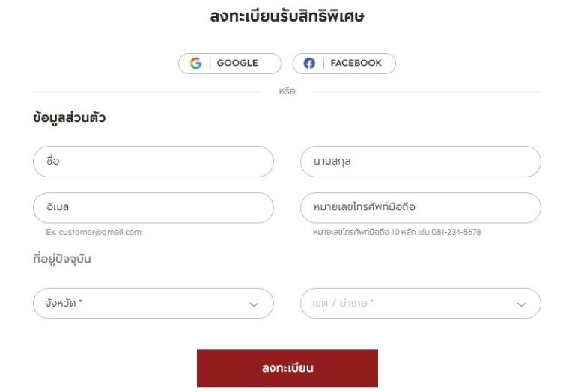Click the phone hint text 081-234-5678
575x392 pixels.
point(456,232)
